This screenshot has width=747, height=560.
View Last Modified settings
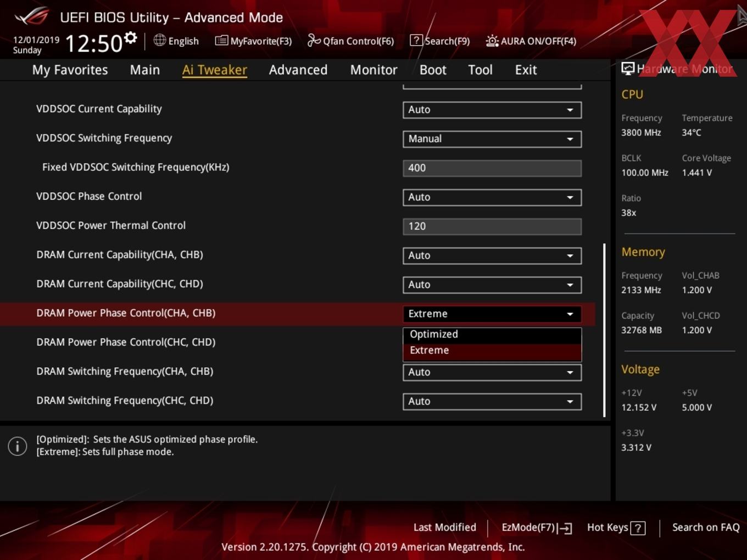[445, 527]
